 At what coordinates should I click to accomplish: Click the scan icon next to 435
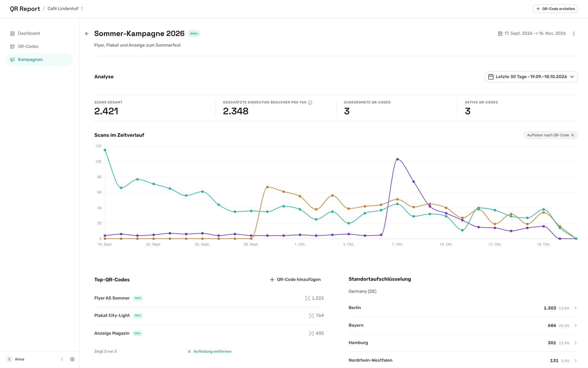311,333
